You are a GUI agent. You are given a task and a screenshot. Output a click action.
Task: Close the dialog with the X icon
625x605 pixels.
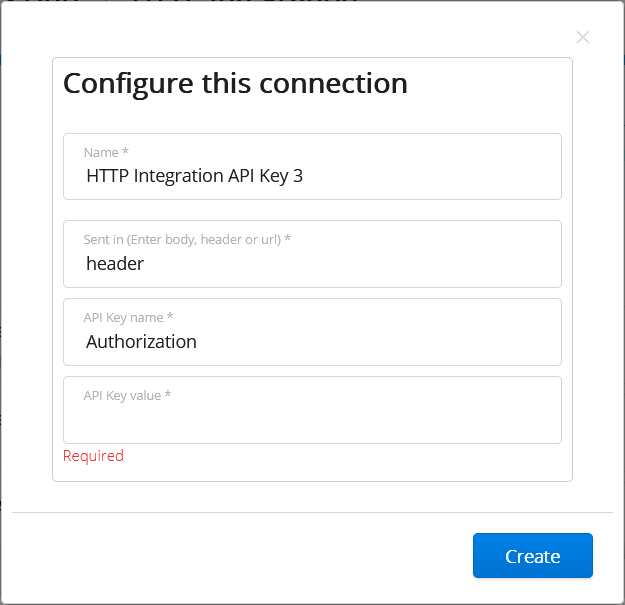pos(583,38)
